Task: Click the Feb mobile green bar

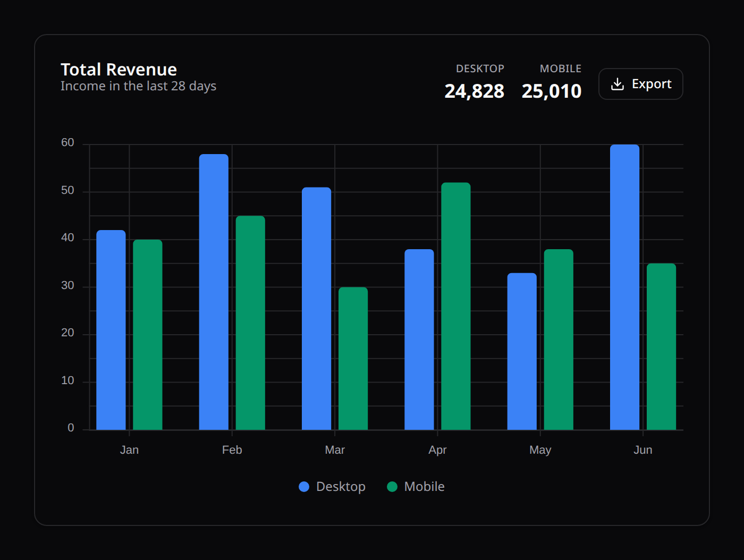Action: click(250, 323)
